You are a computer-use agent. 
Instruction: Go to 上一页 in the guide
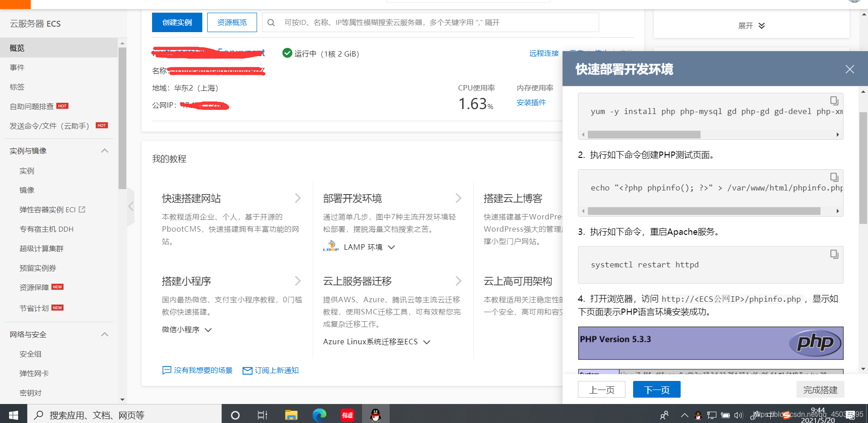pos(601,390)
